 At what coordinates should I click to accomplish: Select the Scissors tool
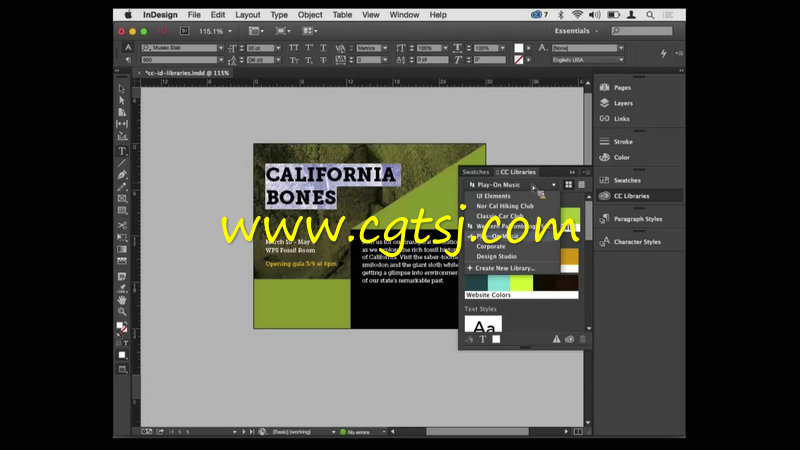tap(121, 225)
